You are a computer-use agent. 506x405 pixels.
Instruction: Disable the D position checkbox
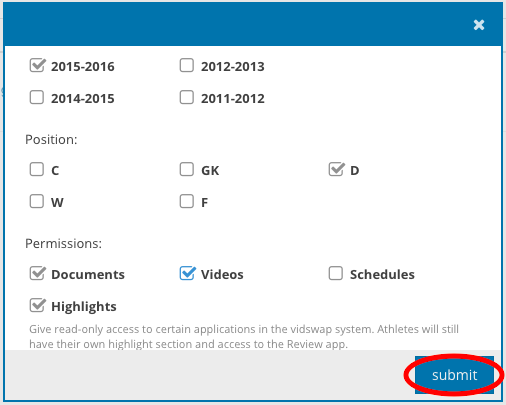tap(336, 169)
